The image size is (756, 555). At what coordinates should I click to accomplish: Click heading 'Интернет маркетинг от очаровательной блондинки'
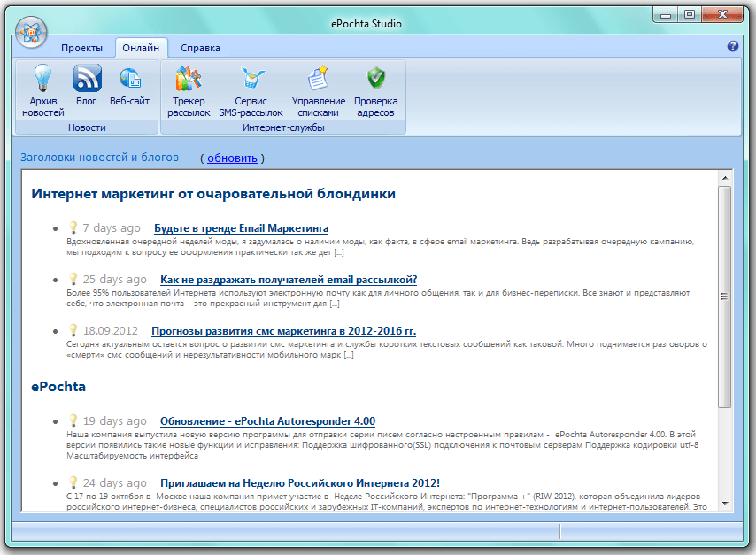pos(213,194)
